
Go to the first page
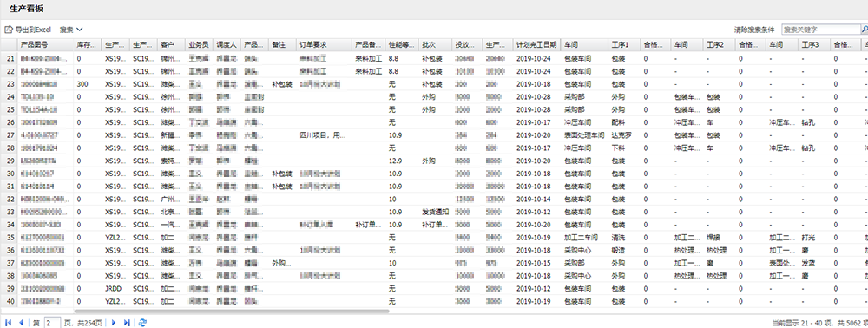pyautogui.click(x=9, y=323)
